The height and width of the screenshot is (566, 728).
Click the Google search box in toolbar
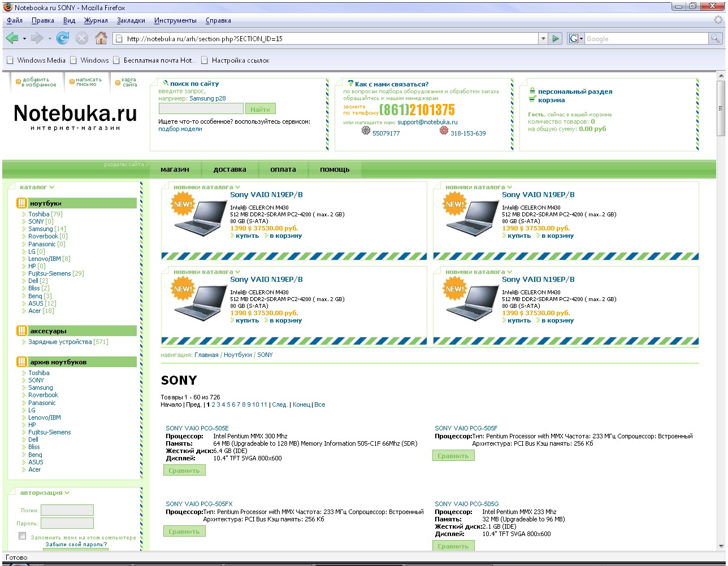[646, 38]
